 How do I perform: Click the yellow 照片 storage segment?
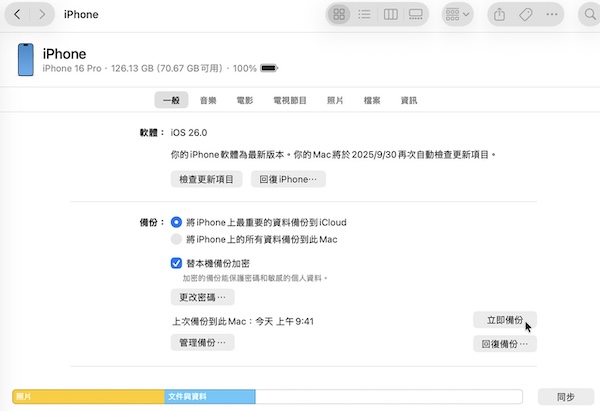pyautogui.click(x=88, y=396)
